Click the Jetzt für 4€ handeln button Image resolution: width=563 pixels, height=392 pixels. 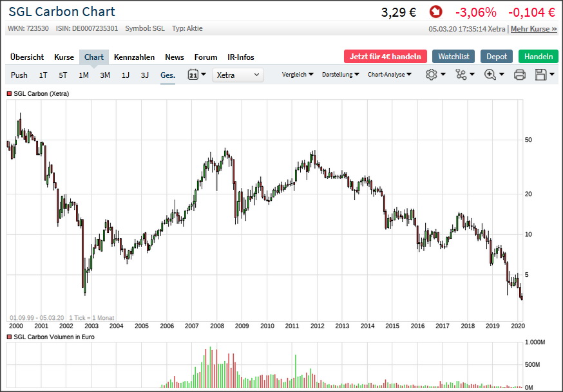385,57
